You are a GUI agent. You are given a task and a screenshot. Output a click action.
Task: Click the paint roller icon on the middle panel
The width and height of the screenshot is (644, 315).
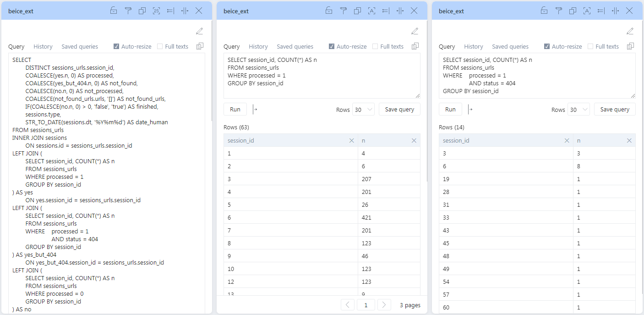(x=343, y=11)
